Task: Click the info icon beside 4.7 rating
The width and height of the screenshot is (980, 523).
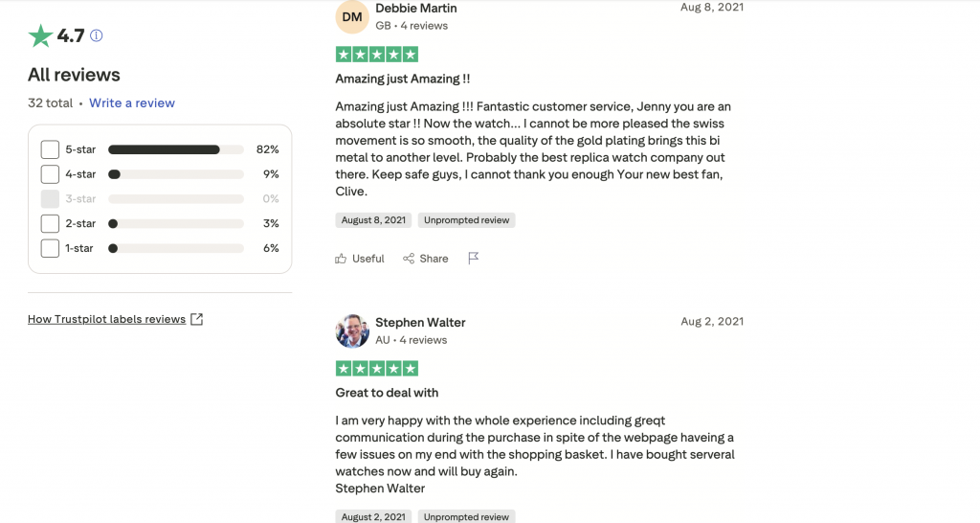Action: click(x=96, y=36)
